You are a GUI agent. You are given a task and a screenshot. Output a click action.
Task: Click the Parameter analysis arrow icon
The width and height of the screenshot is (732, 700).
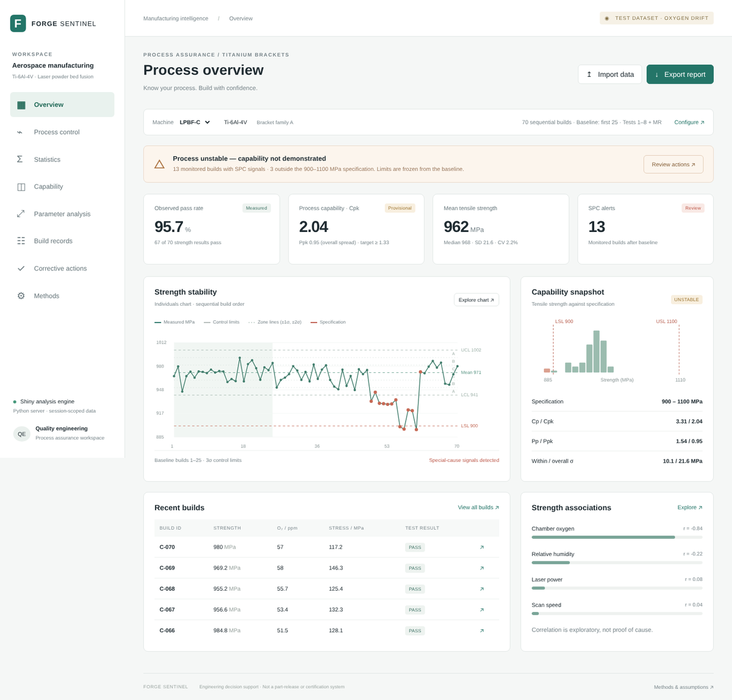[21, 214]
